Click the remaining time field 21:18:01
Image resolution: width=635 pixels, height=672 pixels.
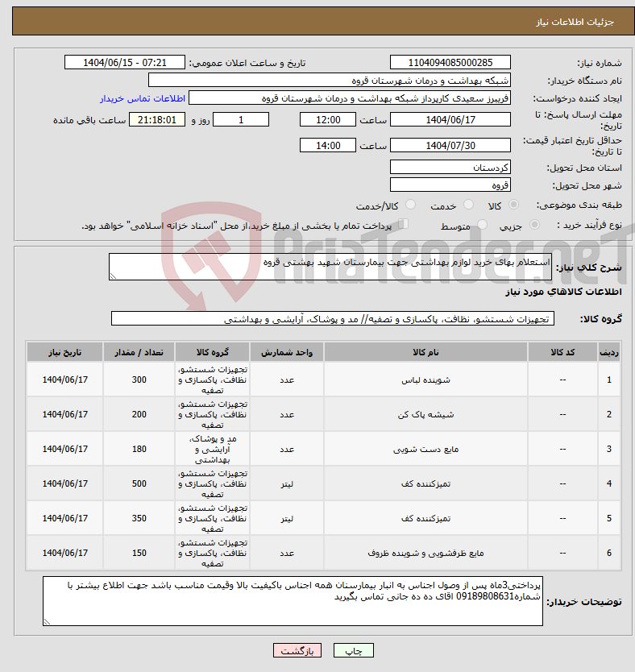[157, 119]
